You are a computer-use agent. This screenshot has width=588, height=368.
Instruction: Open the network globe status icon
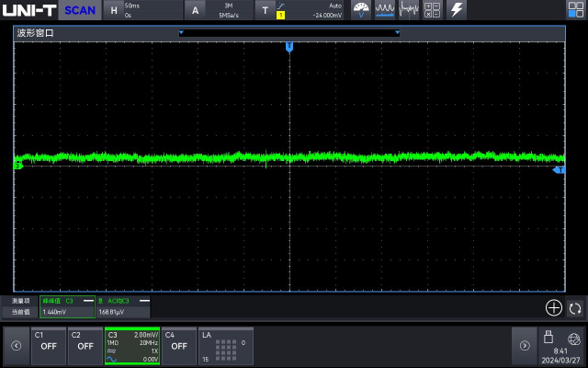pyautogui.click(x=574, y=338)
